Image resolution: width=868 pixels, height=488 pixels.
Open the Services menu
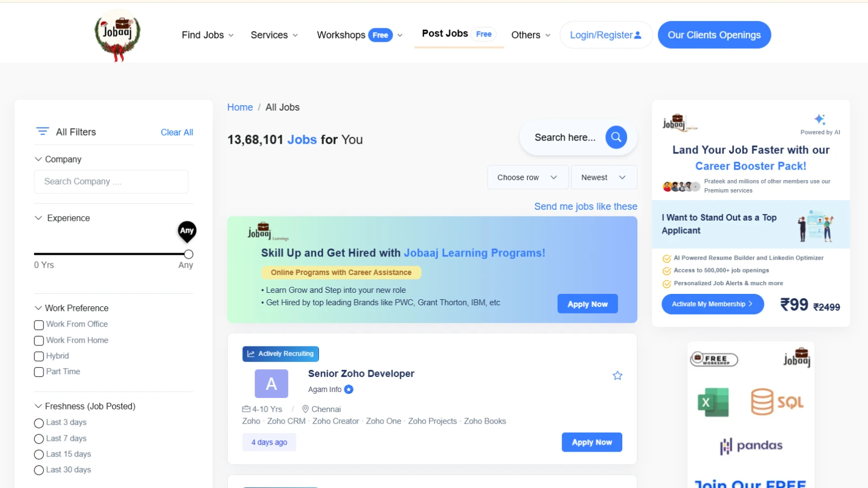[x=275, y=35]
